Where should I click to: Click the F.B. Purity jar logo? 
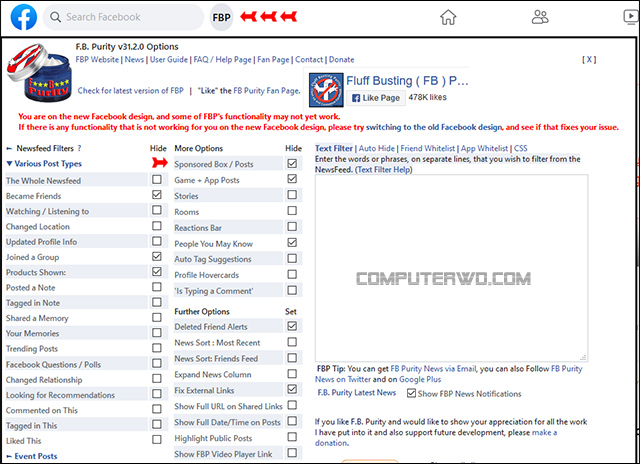tap(39, 73)
